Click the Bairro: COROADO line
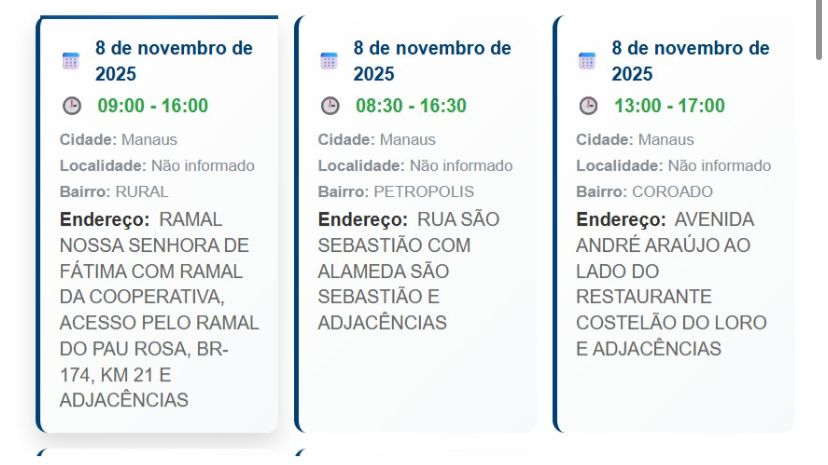828x465 pixels. pyautogui.click(x=644, y=191)
